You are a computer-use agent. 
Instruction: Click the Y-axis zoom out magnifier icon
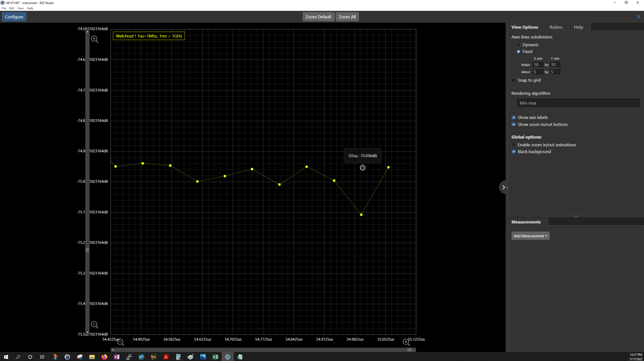point(94,325)
